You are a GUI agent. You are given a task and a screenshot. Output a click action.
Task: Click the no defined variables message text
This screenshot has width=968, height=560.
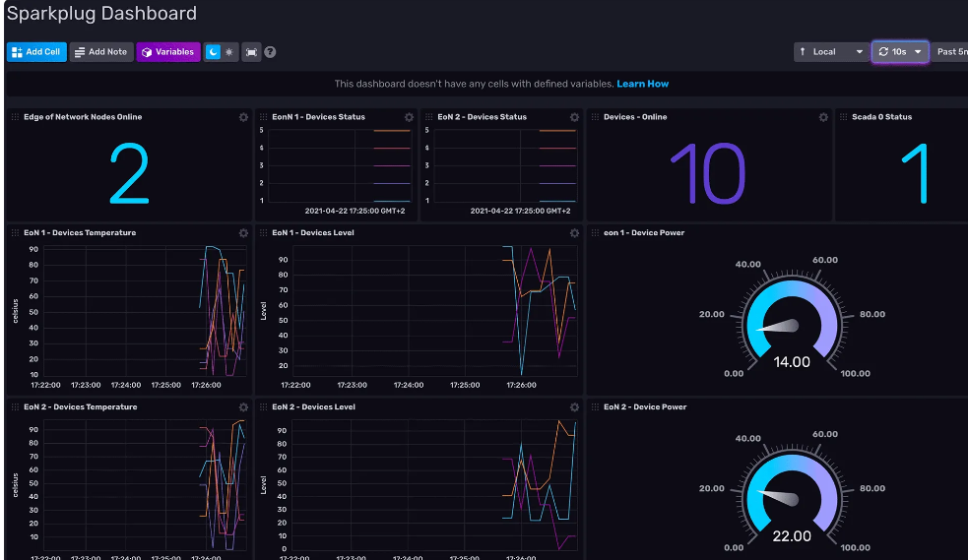474,84
